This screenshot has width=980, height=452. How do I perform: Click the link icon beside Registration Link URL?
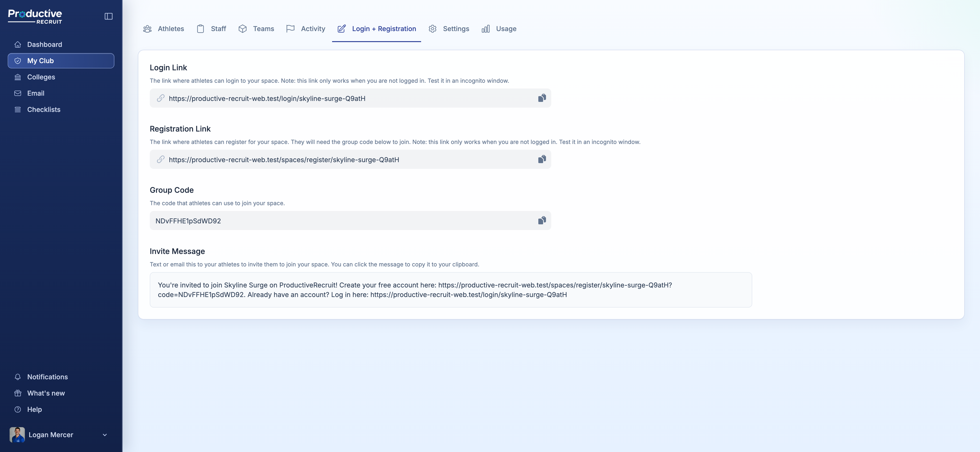pyautogui.click(x=161, y=159)
